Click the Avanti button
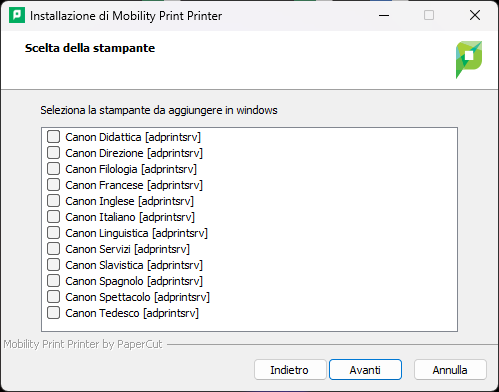499x392 pixels. (365, 370)
